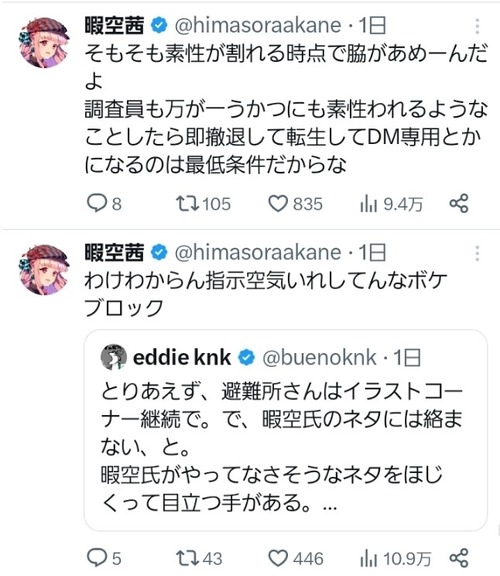The image size is (500, 576).
Task: Open the profile avatar on the second tweet
Action: tap(44, 270)
